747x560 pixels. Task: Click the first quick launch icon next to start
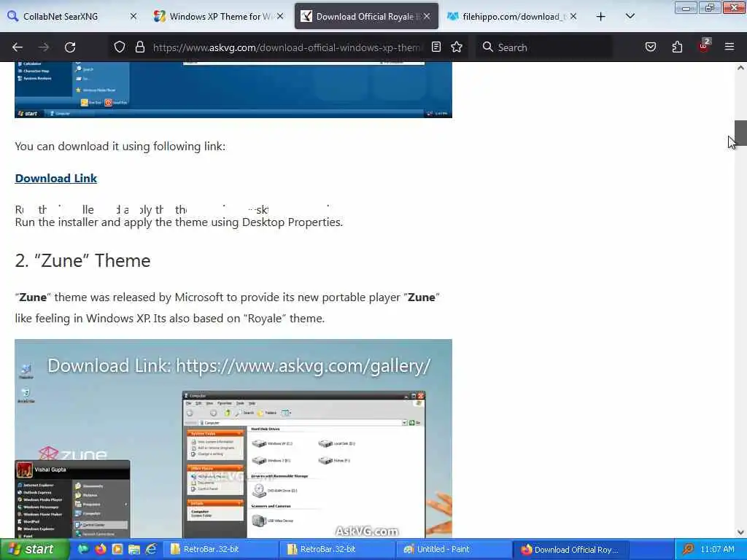[x=83, y=549]
